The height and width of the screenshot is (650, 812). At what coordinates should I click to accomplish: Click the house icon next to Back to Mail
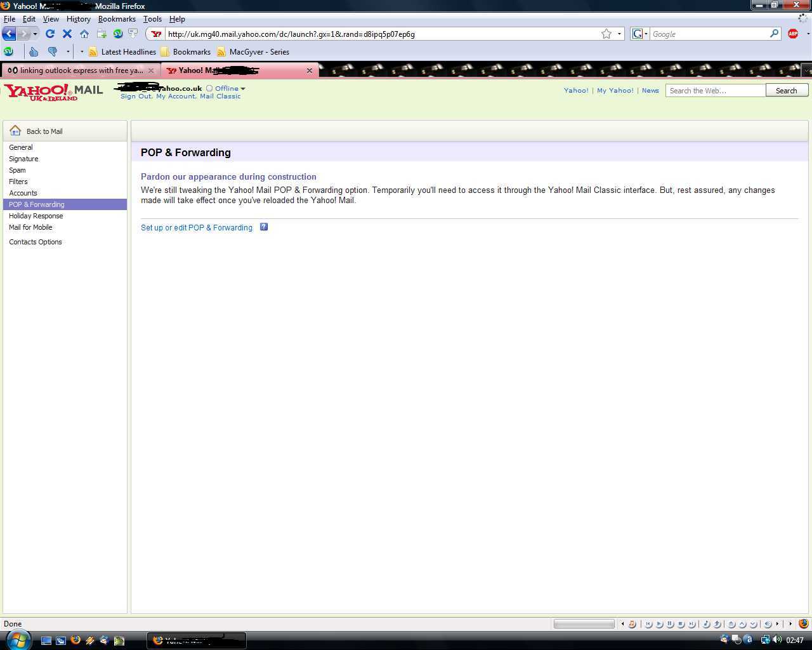(15, 131)
